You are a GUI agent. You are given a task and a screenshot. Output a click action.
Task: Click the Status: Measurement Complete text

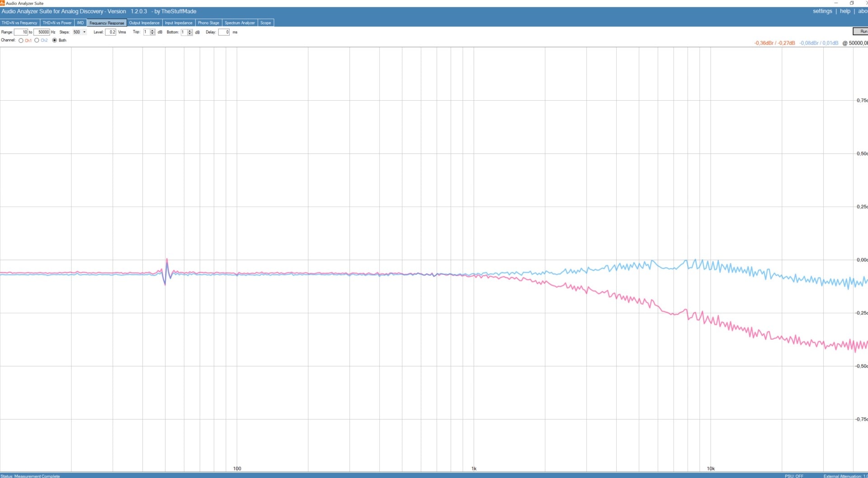click(x=30, y=476)
